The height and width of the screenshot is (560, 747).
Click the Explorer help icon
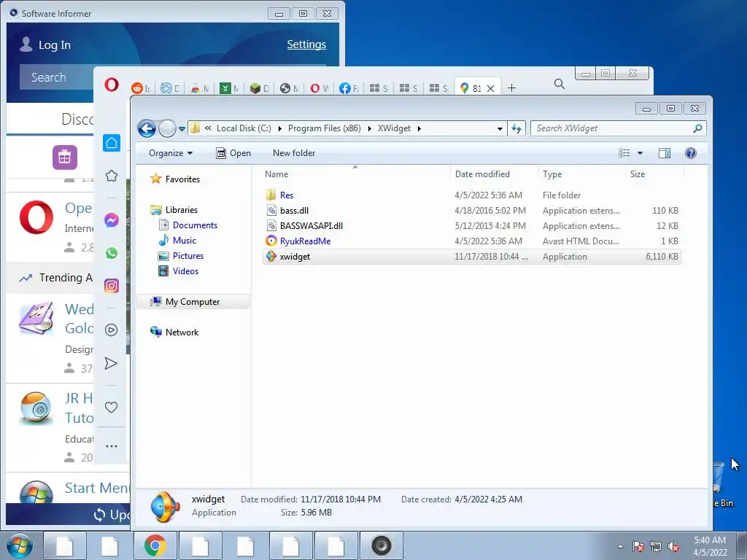(x=690, y=153)
